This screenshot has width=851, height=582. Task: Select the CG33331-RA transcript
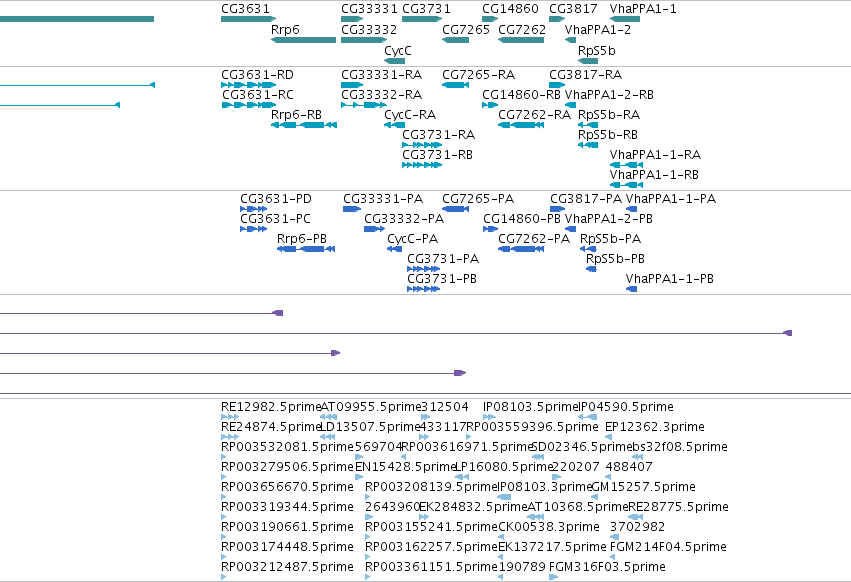(352, 85)
